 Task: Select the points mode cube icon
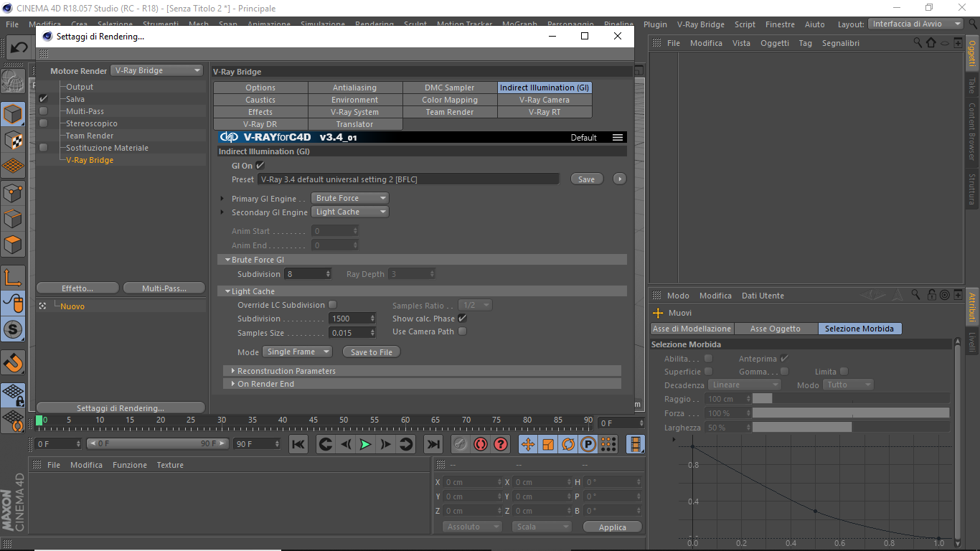click(13, 192)
